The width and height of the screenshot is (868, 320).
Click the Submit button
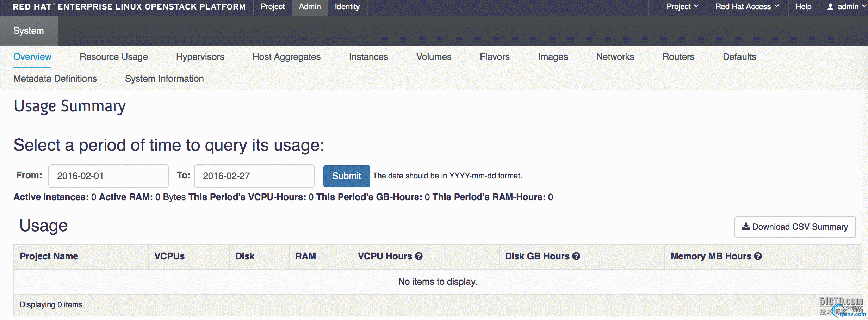pyautogui.click(x=347, y=176)
